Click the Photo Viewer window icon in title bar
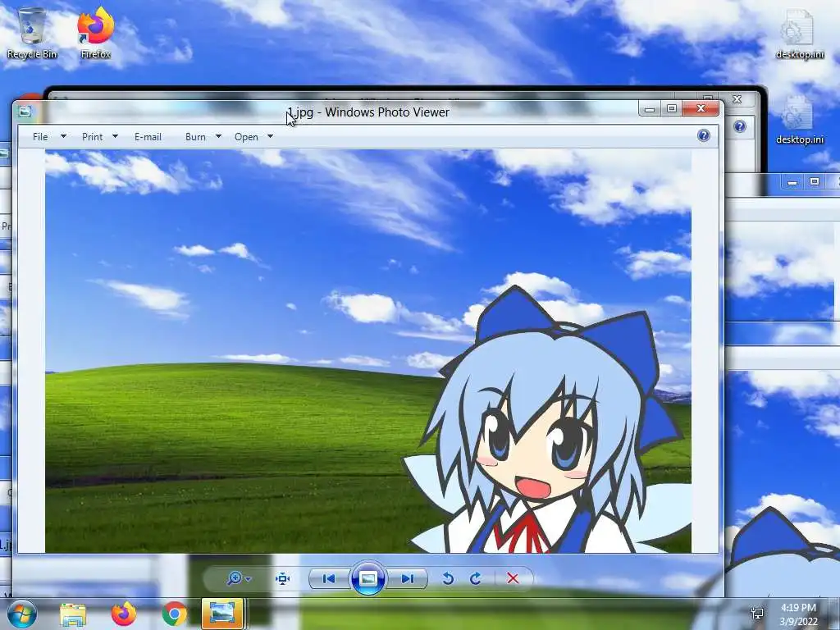Viewport: 840px width, 630px height. pos(25,112)
